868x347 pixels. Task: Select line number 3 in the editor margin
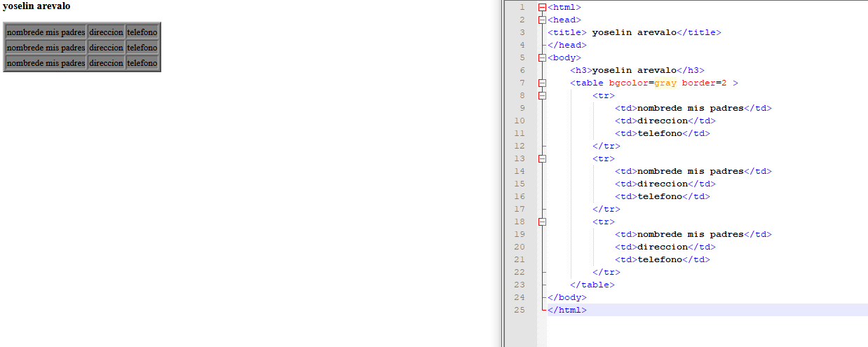point(522,32)
